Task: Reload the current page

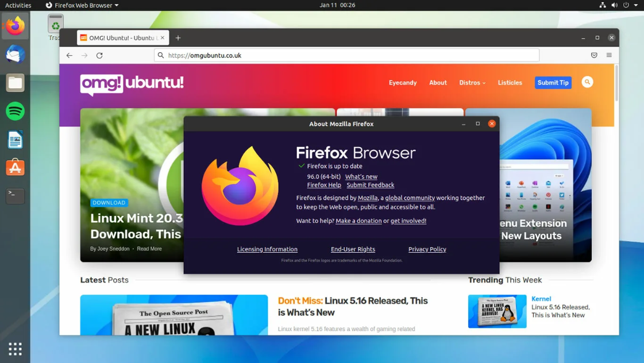Action: click(x=99, y=55)
